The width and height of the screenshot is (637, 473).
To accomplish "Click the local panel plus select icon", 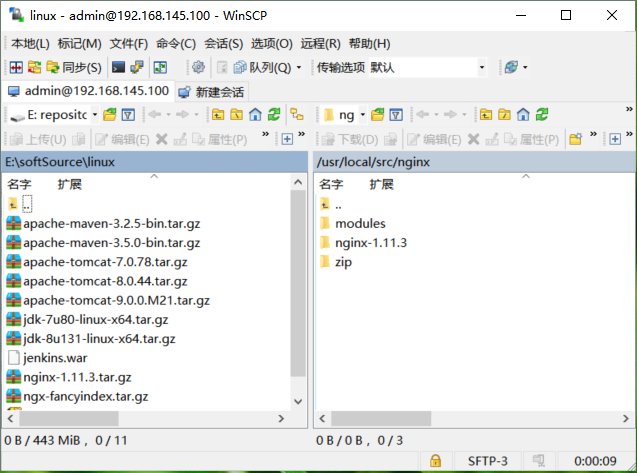I will [x=287, y=139].
